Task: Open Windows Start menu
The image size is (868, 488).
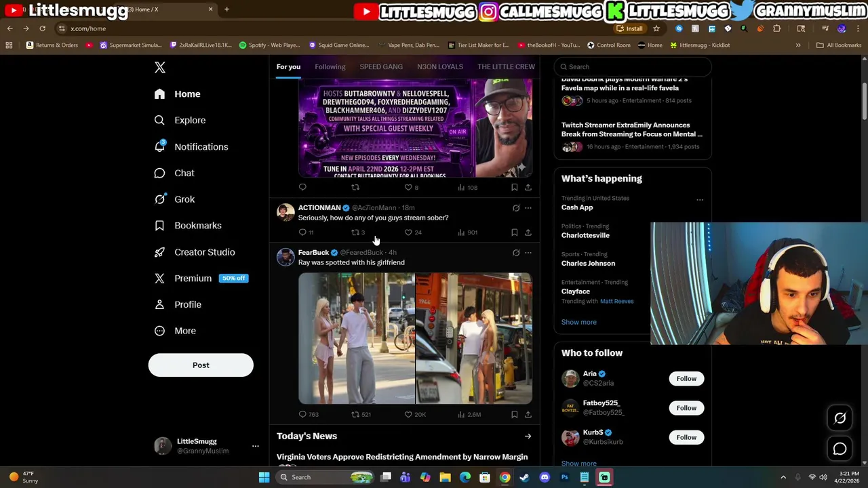Action: tap(264, 477)
